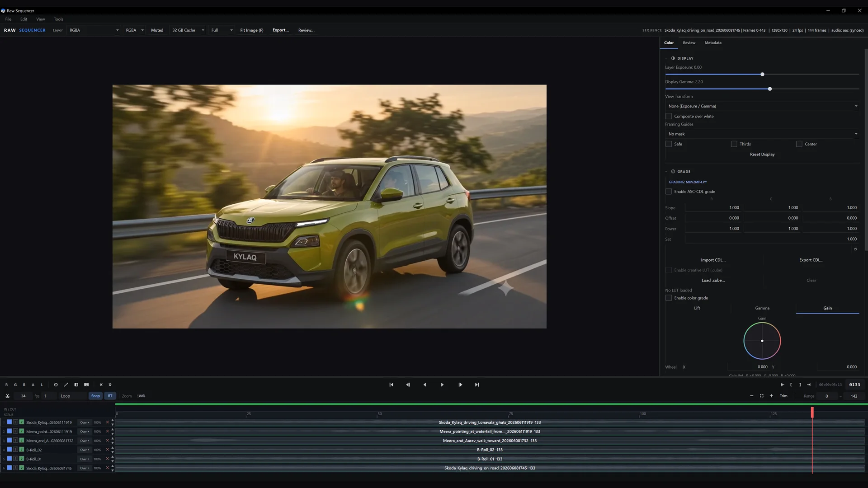Image resolution: width=868 pixels, height=488 pixels.
Task: Click the play backward triangle button
Action: 425,385
